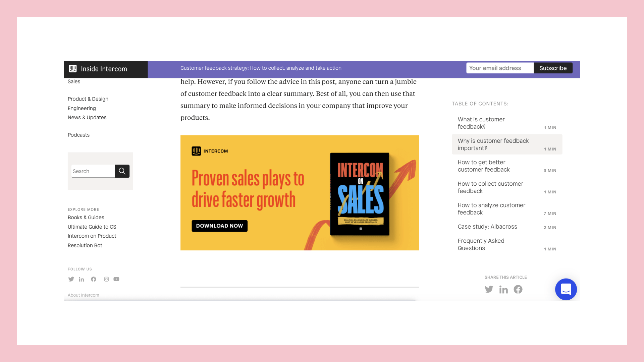This screenshot has width=644, height=362.
Task: Click the Your email address field
Action: click(x=500, y=68)
